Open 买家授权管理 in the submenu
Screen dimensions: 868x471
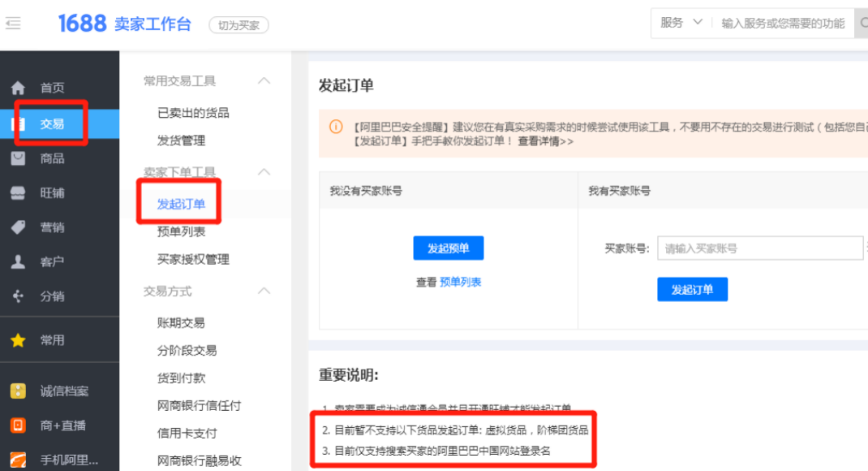(x=193, y=259)
